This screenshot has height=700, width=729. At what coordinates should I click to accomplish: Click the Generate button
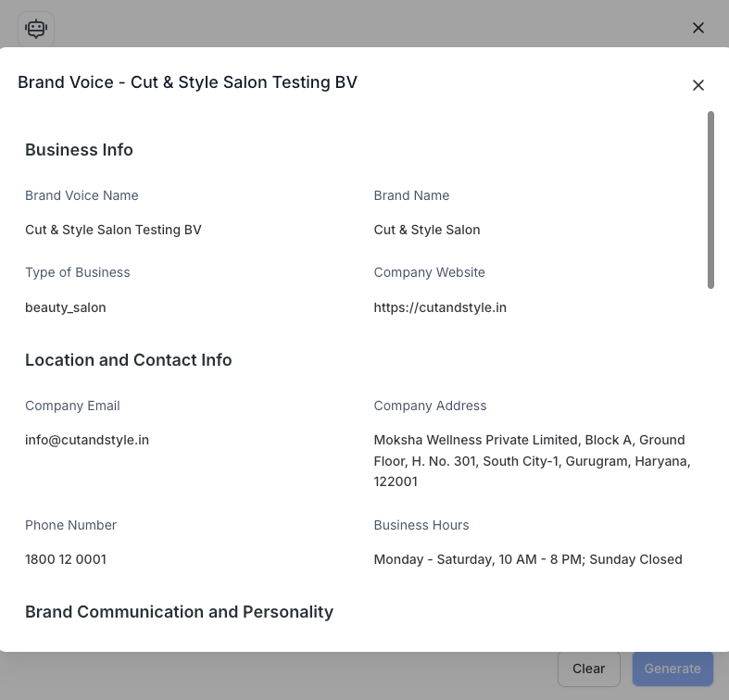672,669
